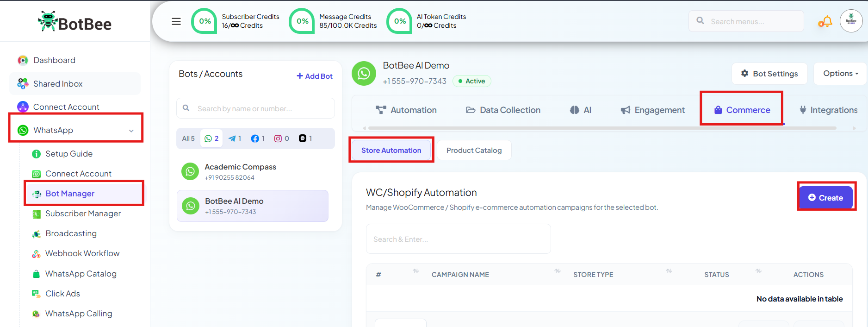This screenshot has height=327, width=868.
Task: Click the Active status badge
Action: 472,81
